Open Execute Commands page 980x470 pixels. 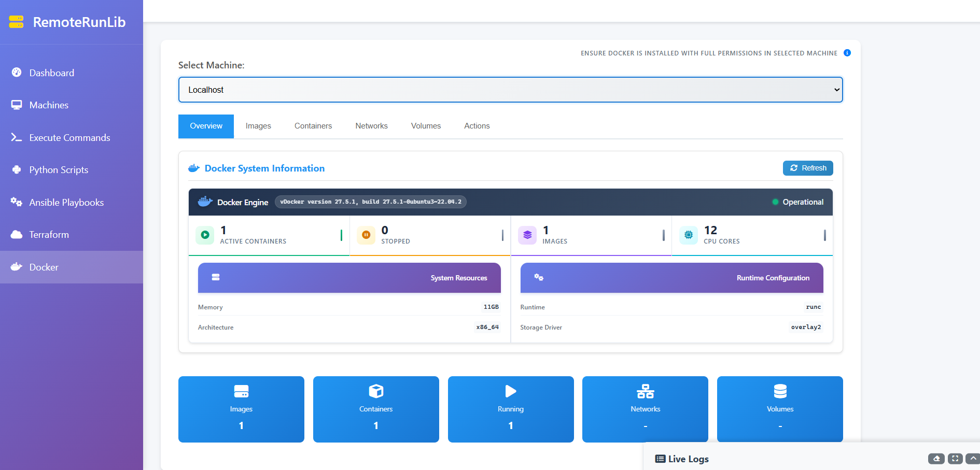pyautogui.click(x=72, y=137)
